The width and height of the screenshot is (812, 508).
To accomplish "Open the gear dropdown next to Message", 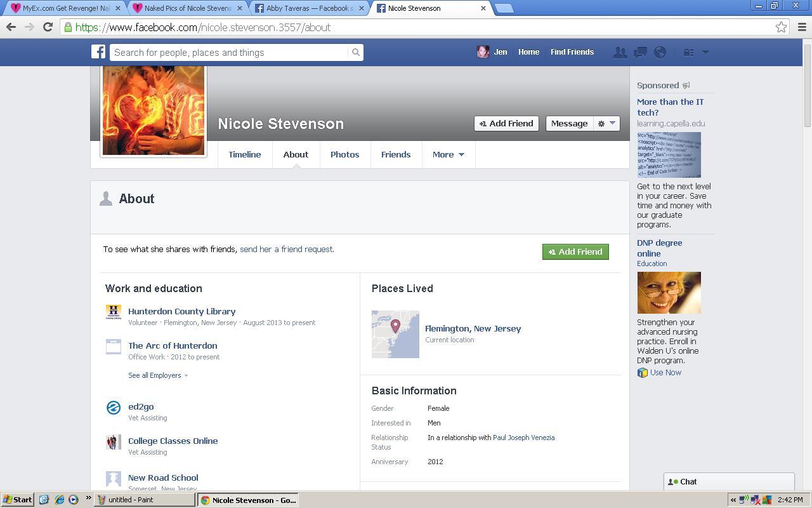I will (606, 123).
